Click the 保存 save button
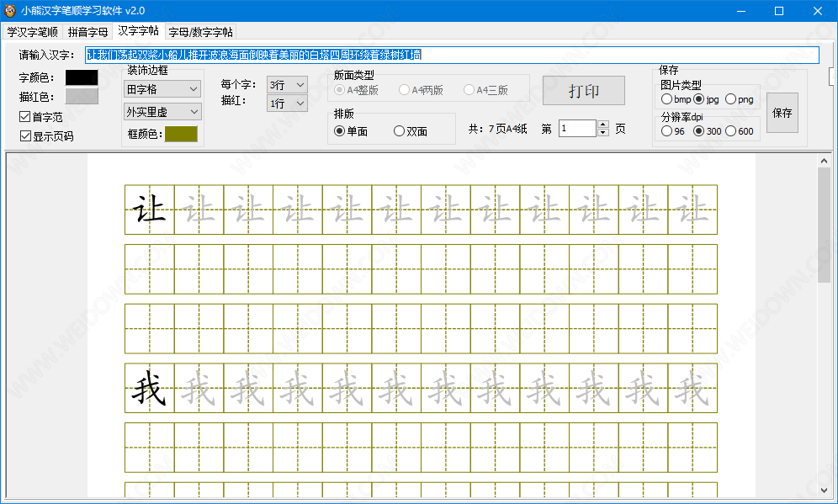 (x=782, y=113)
